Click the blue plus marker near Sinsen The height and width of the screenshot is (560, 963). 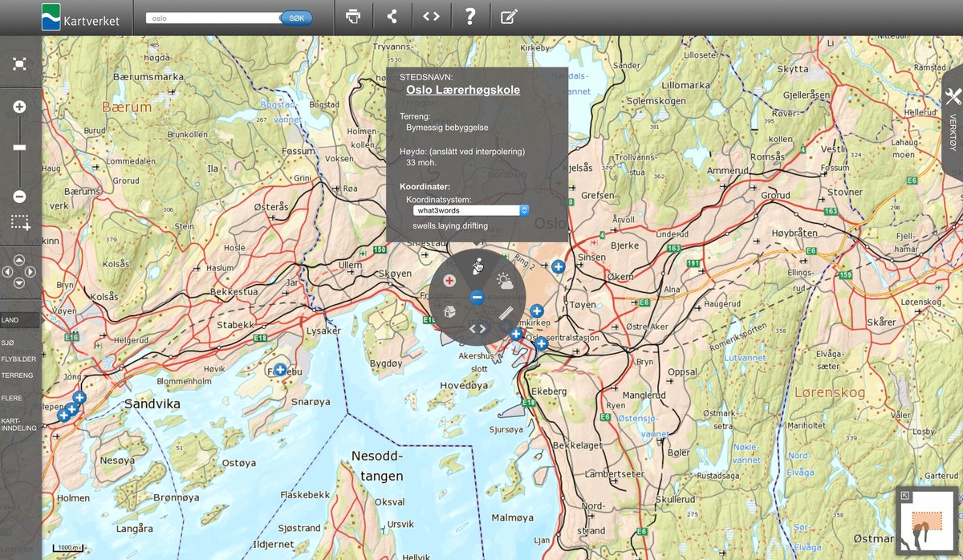(x=558, y=266)
